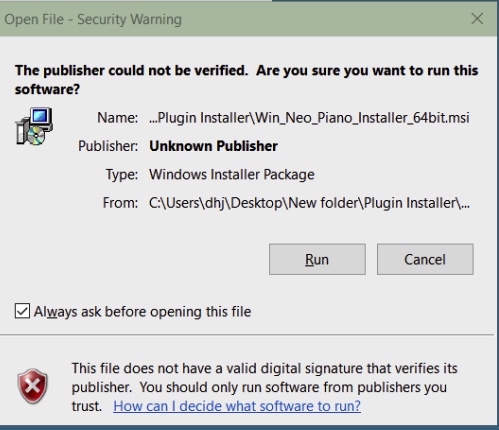The image size is (499, 430).
Task: Click the installer package computer icon
Action: point(34,126)
